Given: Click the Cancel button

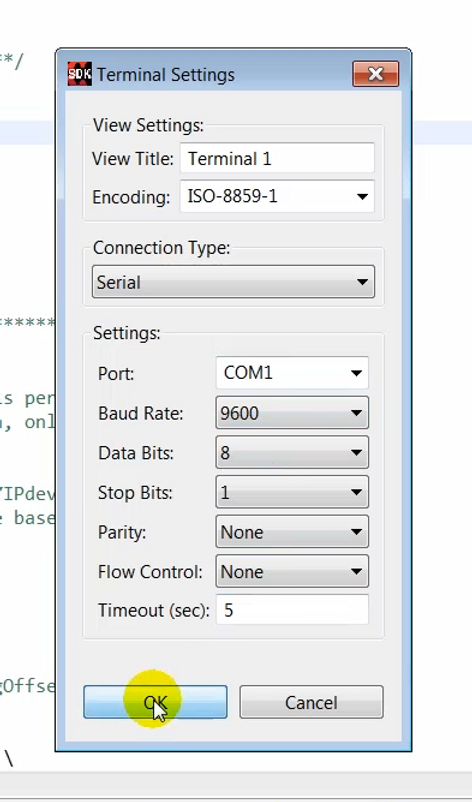Looking at the screenshot, I should coord(311,702).
